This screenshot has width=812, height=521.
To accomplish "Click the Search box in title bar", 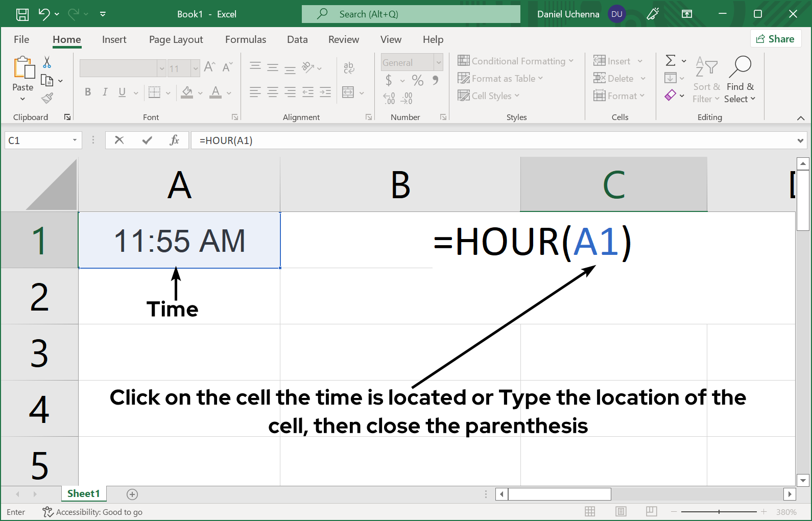I will pyautogui.click(x=411, y=14).
